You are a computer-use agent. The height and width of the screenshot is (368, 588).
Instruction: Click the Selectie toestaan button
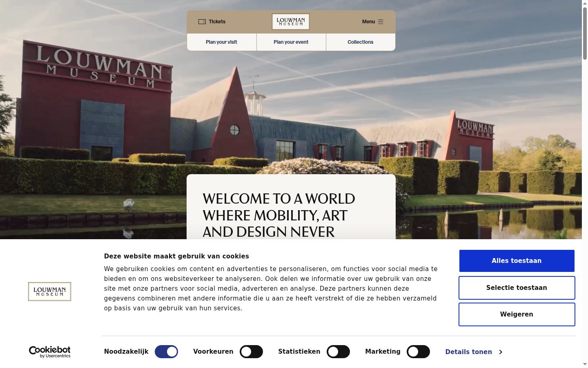tap(517, 288)
